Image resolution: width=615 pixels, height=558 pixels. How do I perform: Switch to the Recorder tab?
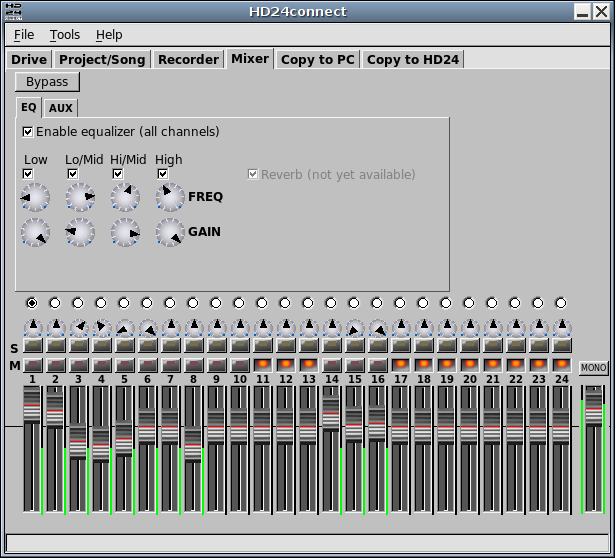tap(188, 60)
